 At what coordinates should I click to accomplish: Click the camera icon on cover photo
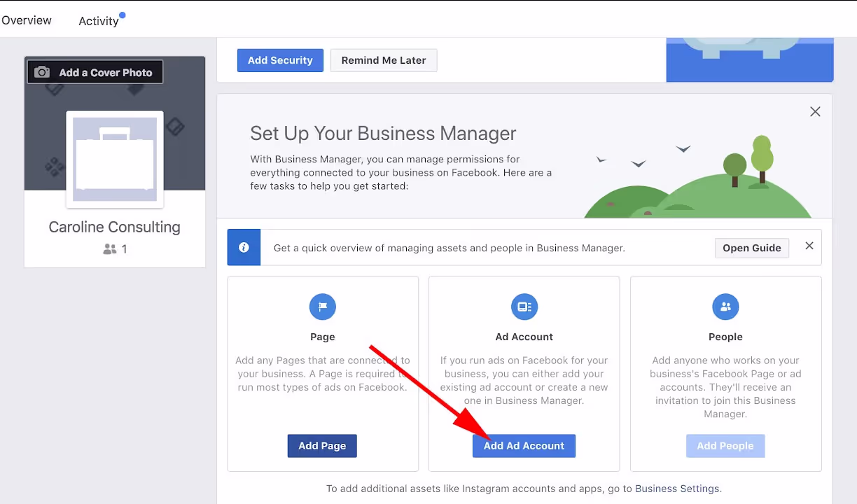coord(42,72)
